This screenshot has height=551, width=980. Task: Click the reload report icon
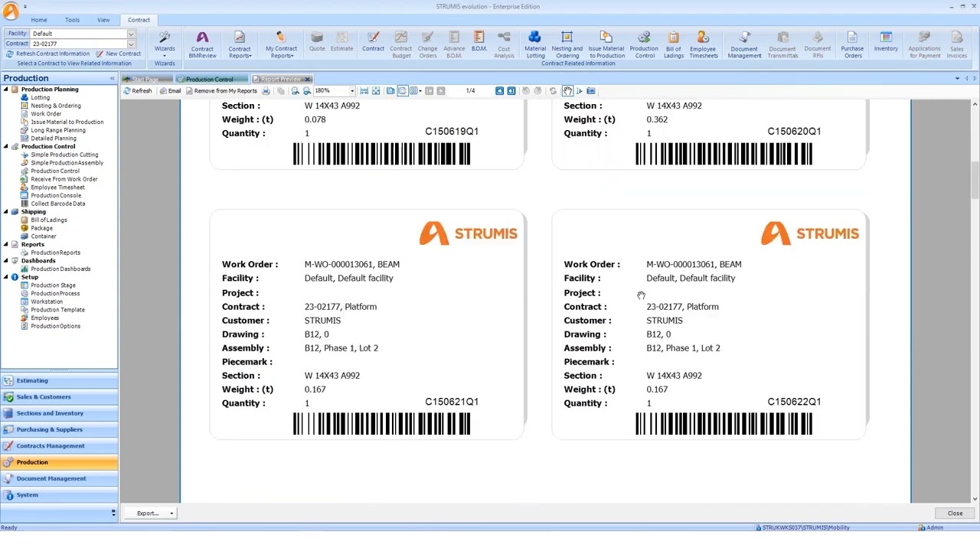tap(553, 91)
